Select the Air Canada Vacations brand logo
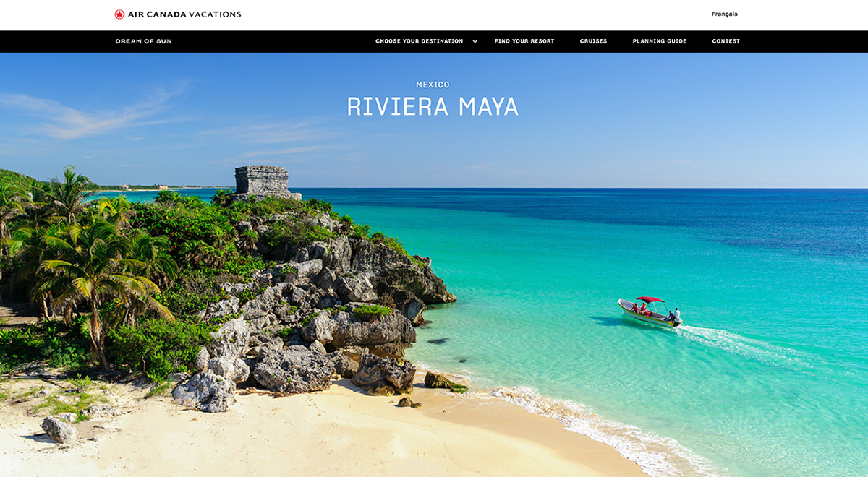This screenshot has width=868, height=477. click(177, 12)
